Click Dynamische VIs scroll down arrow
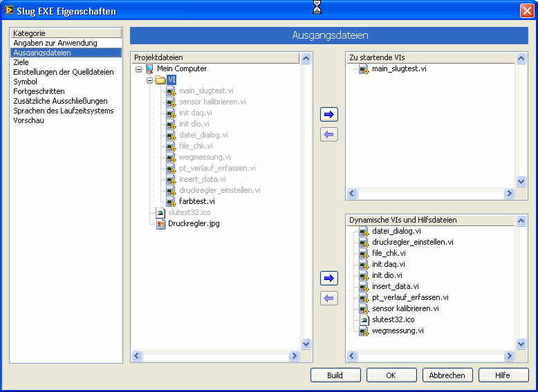The height and width of the screenshot is (392, 538). coord(521,344)
